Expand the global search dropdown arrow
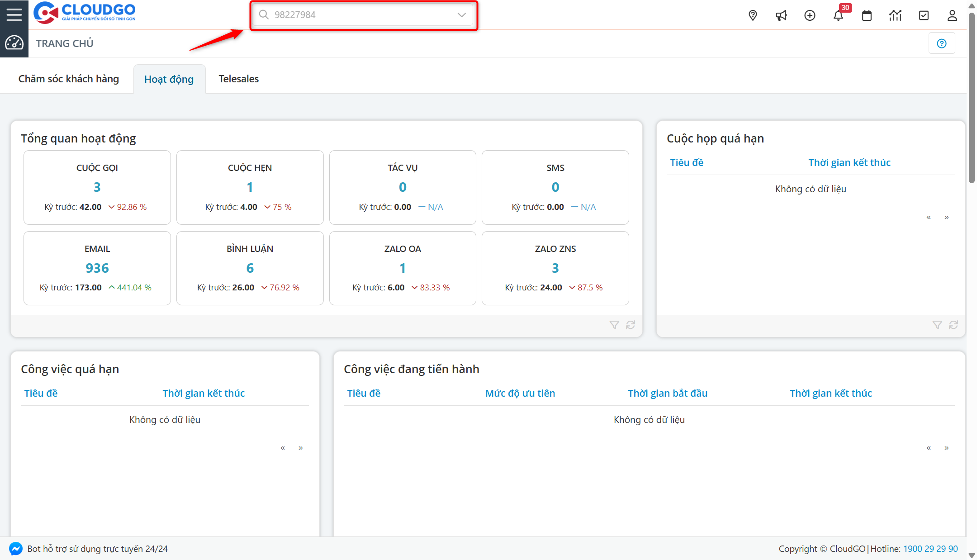Image resolution: width=977 pixels, height=560 pixels. tap(461, 15)
